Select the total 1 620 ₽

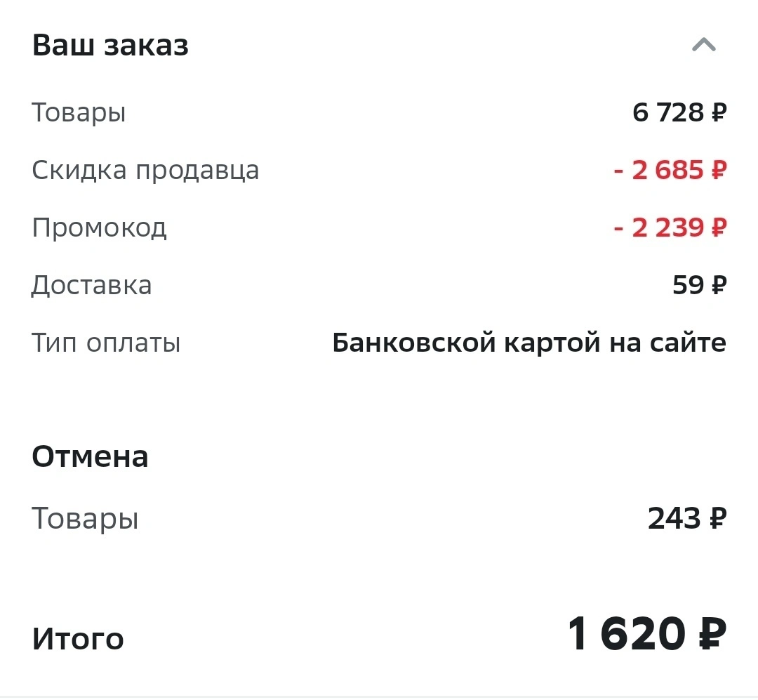(x=647, y=633)
